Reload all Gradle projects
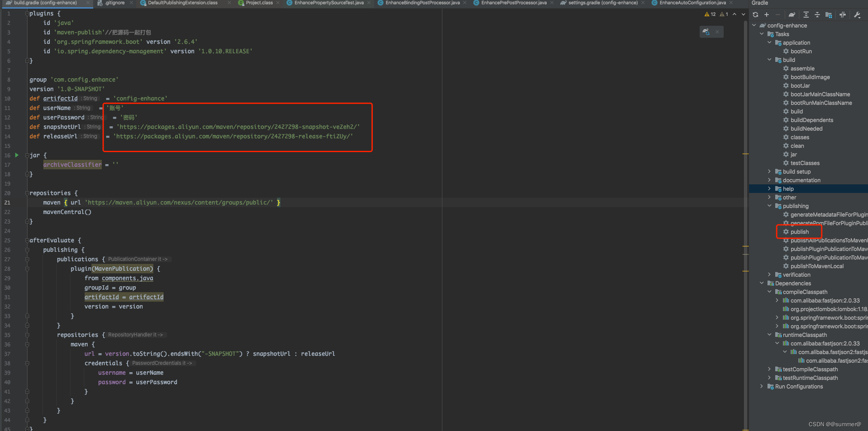 755,15
